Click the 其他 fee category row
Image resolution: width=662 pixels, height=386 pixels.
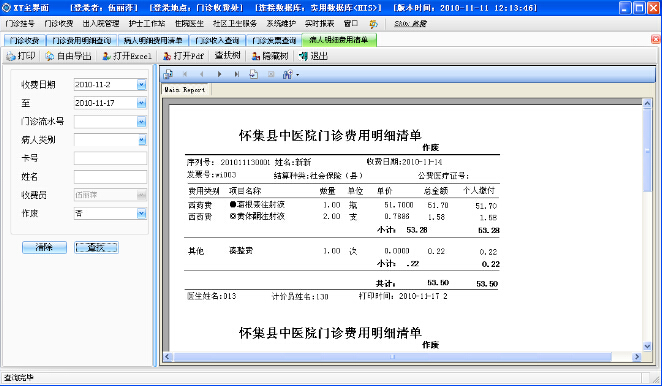pyautogui.click(x=196, y=251)
